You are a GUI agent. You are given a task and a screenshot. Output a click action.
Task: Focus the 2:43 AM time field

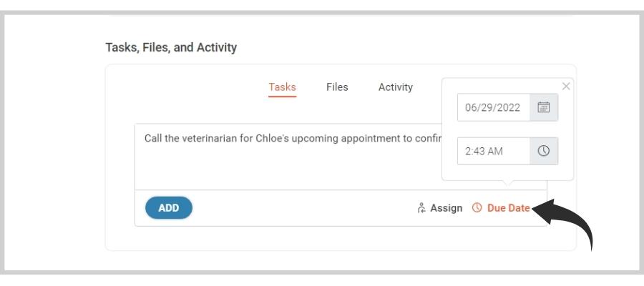click(493, 151)
